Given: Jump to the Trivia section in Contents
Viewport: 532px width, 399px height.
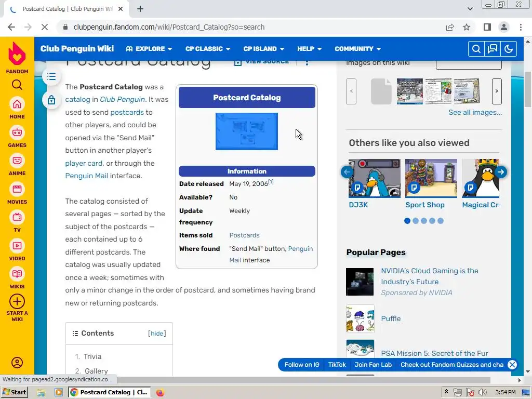Looking at the screenshot, I should pyautogui.click(x=92, y=356).
